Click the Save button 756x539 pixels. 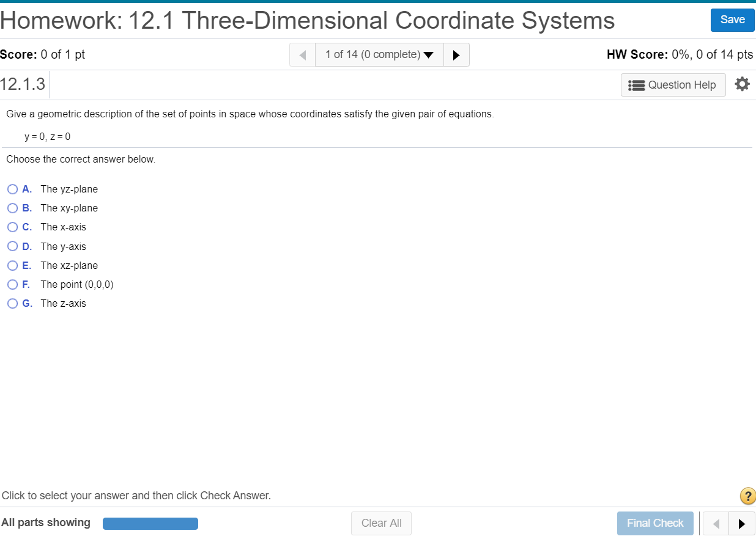[732, 20]
